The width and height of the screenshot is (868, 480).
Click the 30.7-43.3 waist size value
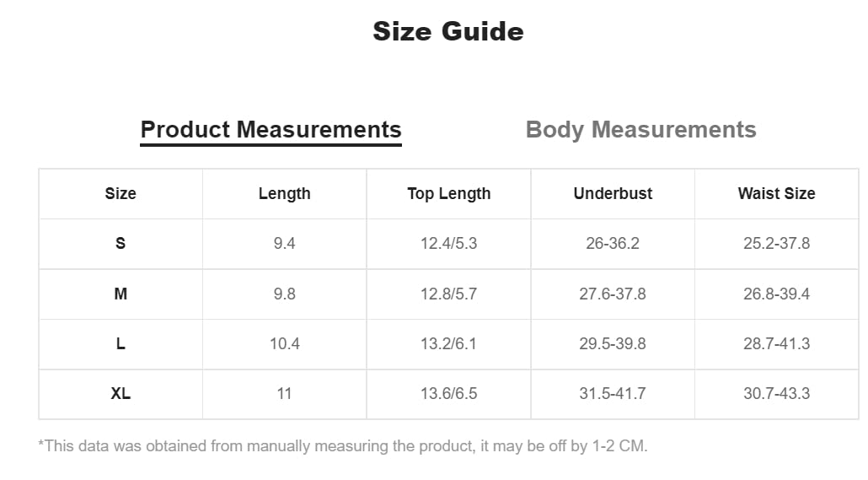tap(777, 394)
